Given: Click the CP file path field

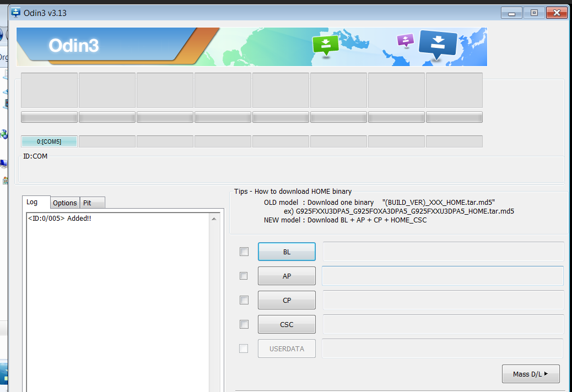Looking at the screenshot, I should pyautogui.click(x=443, y=300).
